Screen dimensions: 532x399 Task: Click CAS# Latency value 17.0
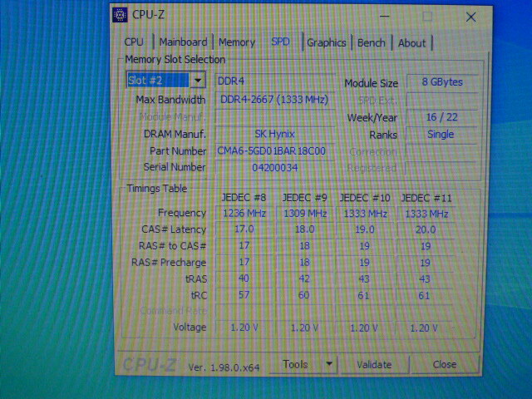(244, 229)
